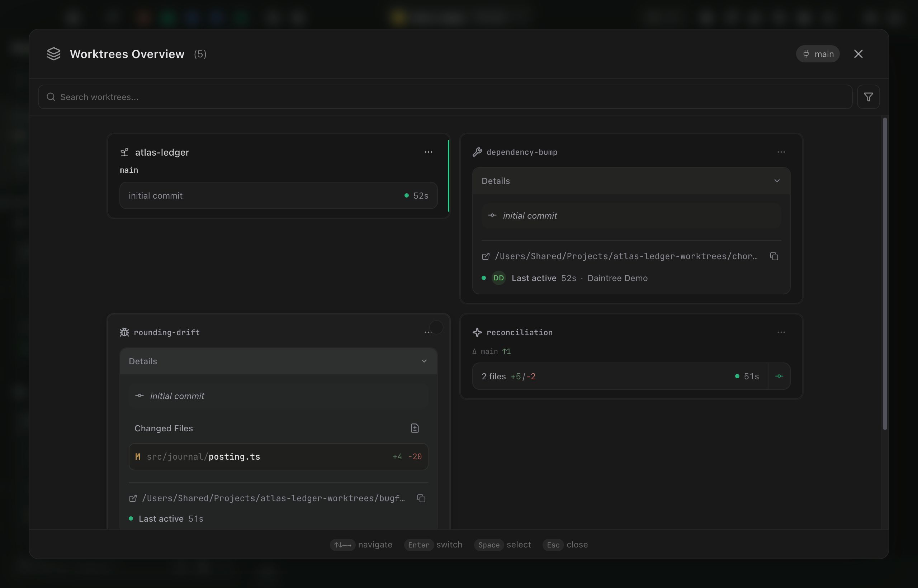
Task: Open the changed file posting.ts
Action: [278, 457]
